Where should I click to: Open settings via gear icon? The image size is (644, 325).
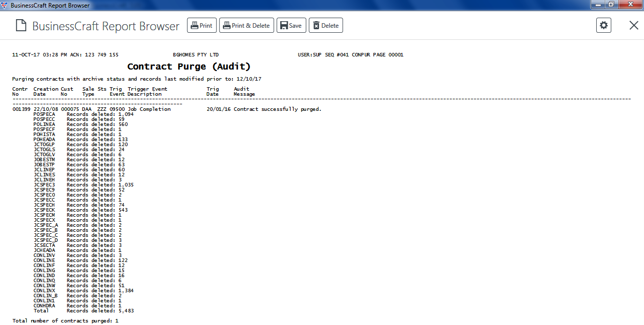point(604,25)
